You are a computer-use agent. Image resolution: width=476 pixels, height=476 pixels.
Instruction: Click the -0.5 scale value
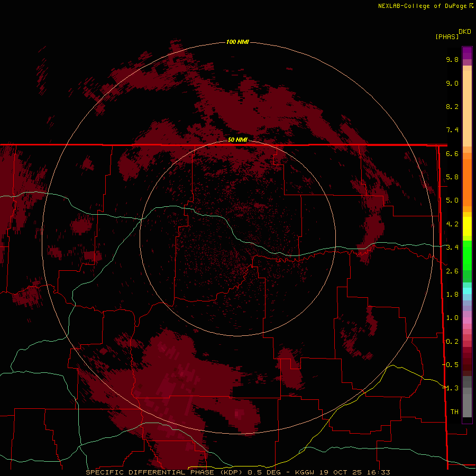(x=451, y=364)
